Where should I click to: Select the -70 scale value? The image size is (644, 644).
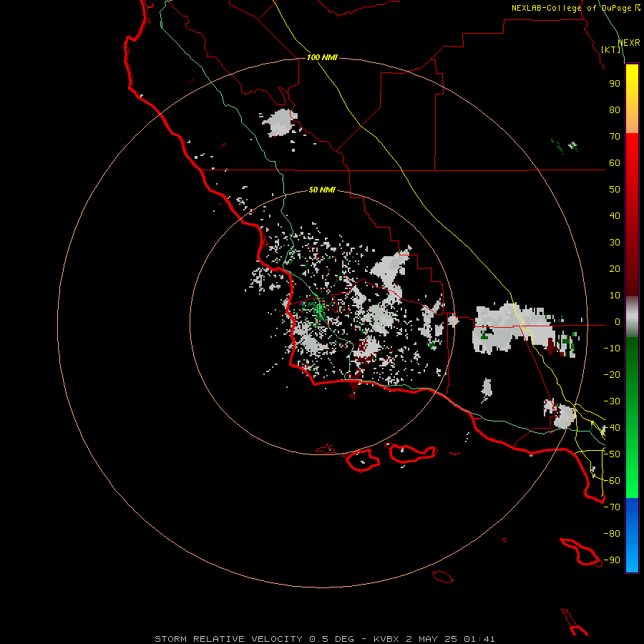[612, 507]
